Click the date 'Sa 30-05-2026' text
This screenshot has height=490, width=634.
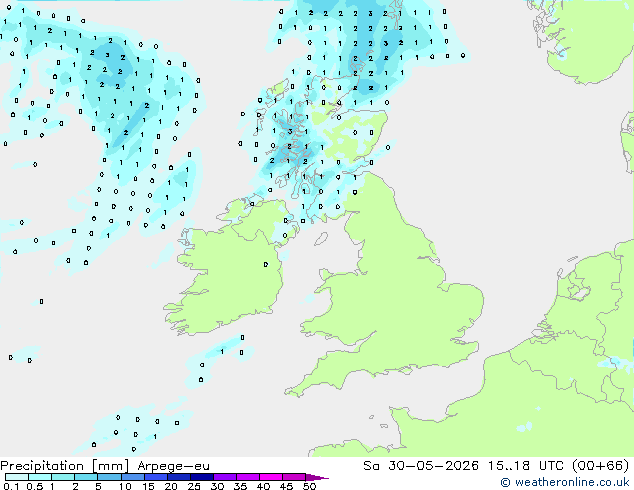click(x=421, y=466)
